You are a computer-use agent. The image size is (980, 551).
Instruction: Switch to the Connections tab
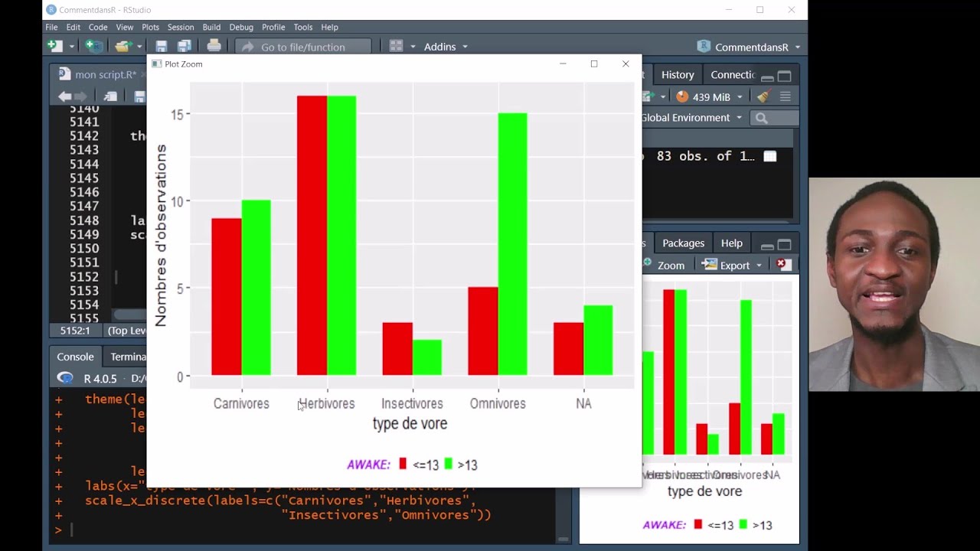(733, 74)
